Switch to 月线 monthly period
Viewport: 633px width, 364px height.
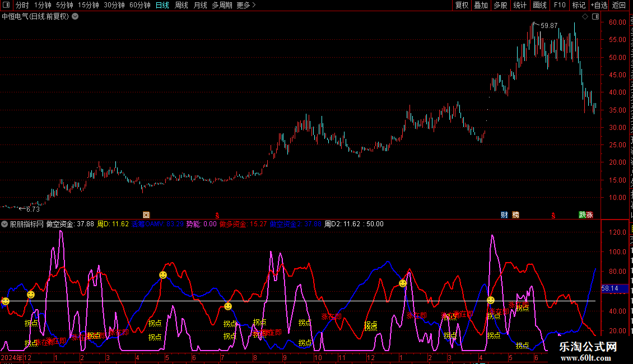point(200,5)
